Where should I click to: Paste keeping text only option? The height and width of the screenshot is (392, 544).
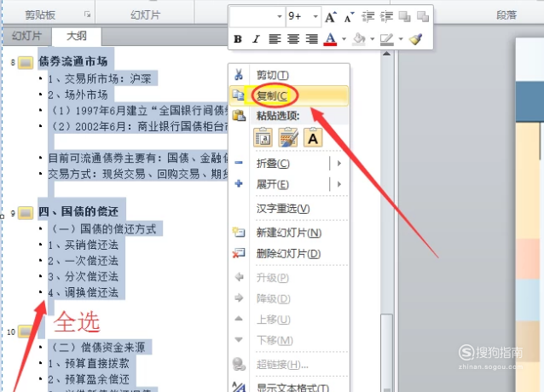click(313, 137)
